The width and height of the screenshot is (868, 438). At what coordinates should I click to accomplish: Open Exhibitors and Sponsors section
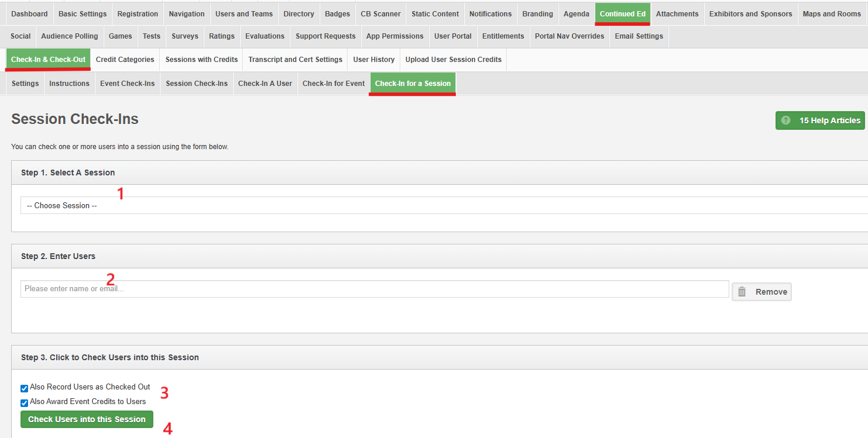(x=750, y=14)
